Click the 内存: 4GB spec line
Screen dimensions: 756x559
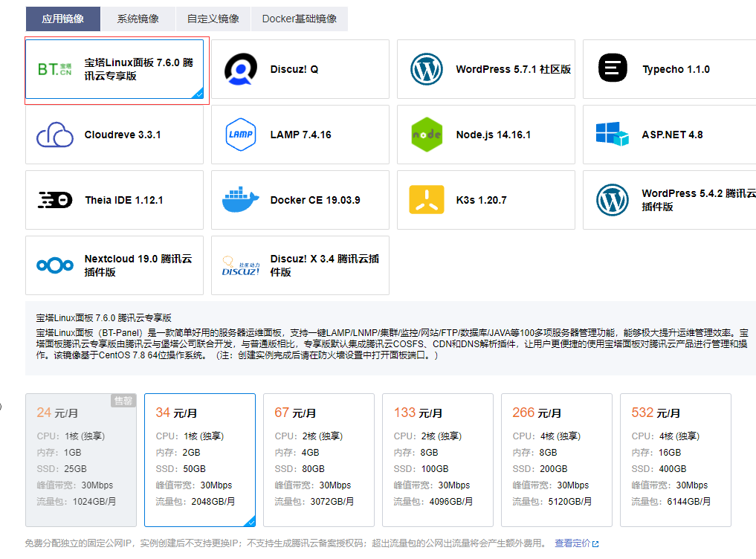tap(297, 453)
